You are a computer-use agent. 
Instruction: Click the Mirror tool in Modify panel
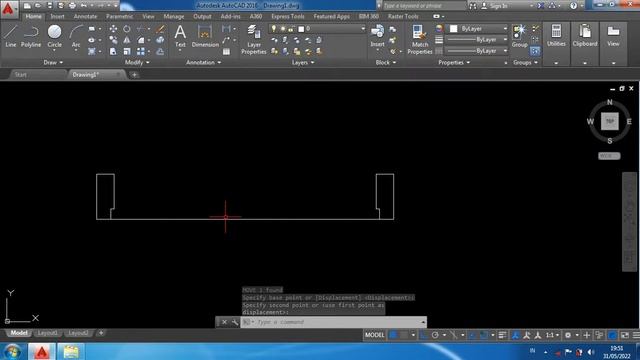point(127,40)
